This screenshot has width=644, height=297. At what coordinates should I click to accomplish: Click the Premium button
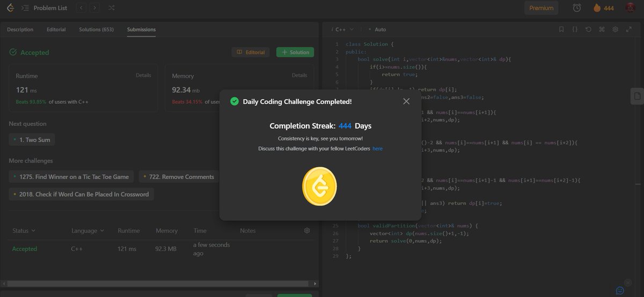tap(541, 8)
